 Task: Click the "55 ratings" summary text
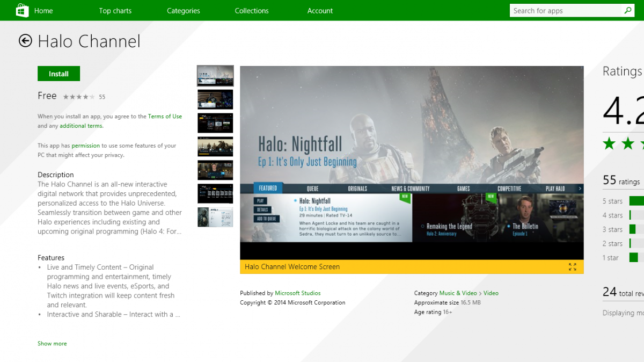[621, 180]
